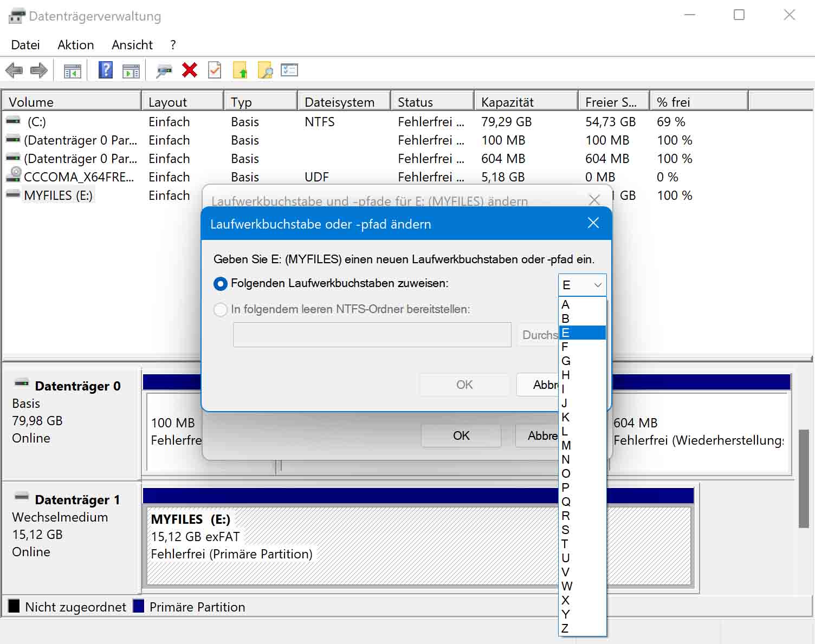This screenshot has width=815, height=644.
Task: Click the show/hide action pane icon
Action: [x=131, y=70]
